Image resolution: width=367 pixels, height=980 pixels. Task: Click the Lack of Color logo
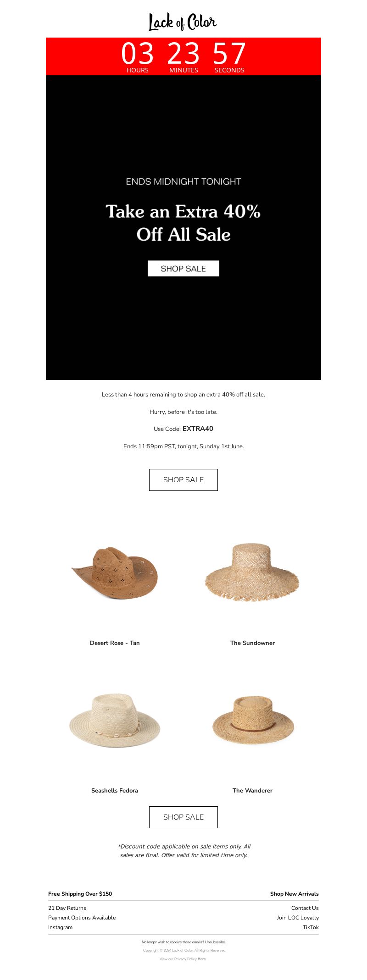tap(183, 22)
